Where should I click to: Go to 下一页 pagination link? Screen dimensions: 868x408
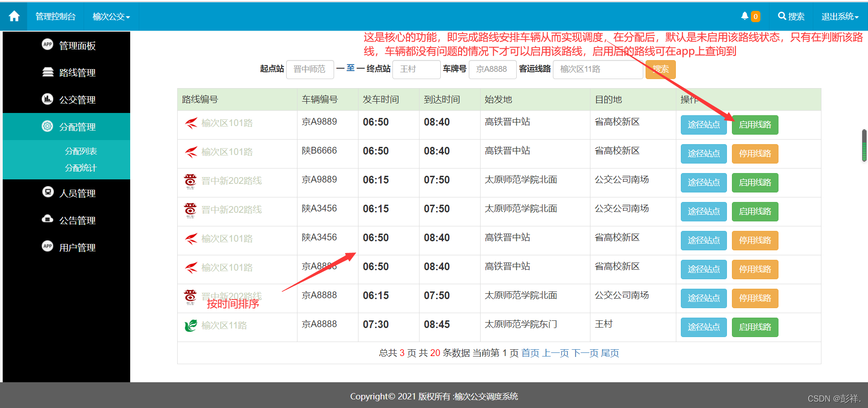(585, 353)
